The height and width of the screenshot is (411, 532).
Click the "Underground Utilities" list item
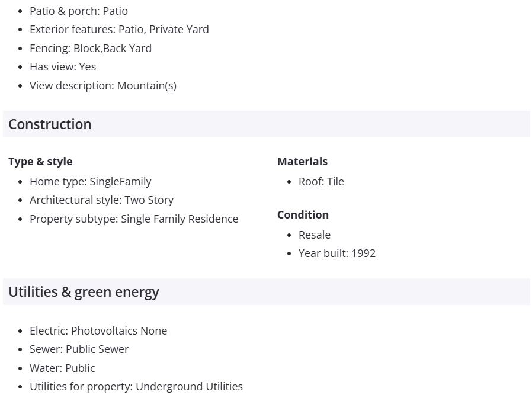click(x=136, y=386)
